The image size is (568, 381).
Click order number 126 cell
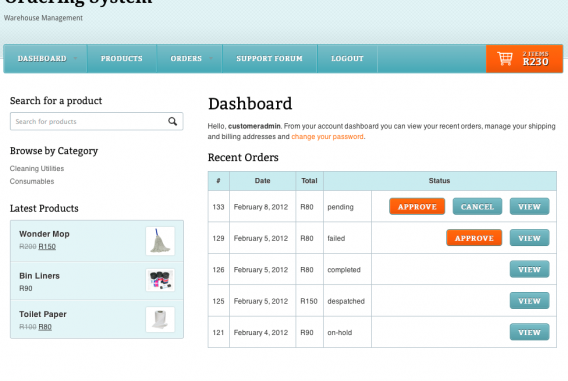(x=218, y=270)
